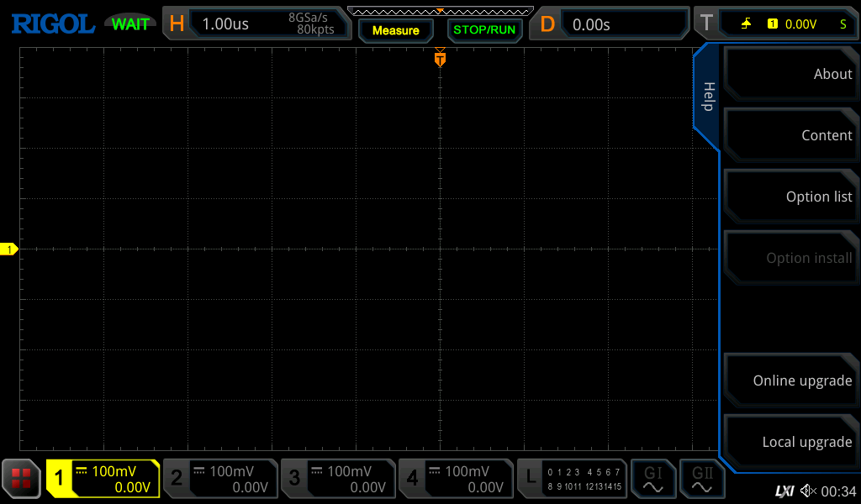Viewport: 861px width, 504px height.
Task: Open horizontal timebase 1.00us settings
Action: click(x=256, y=24)
